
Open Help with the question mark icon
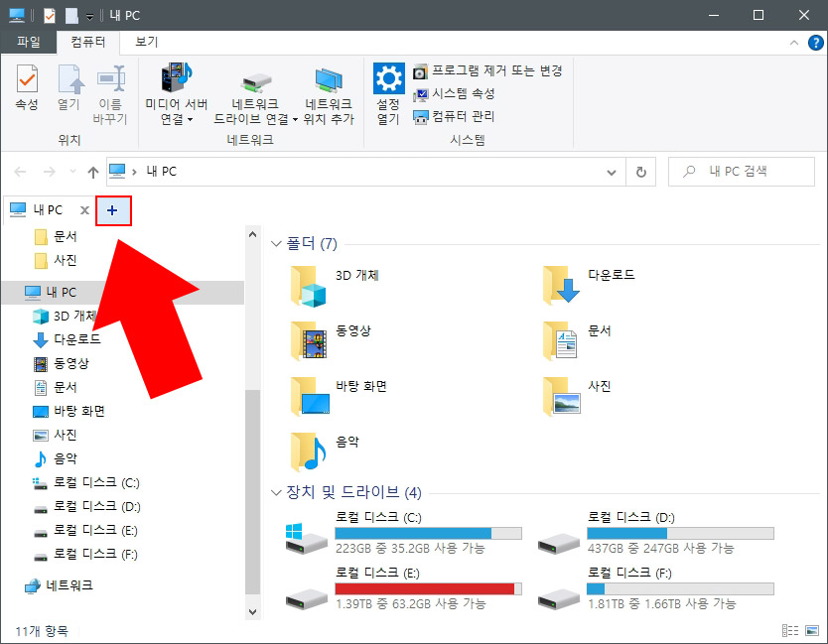pyautogui.click(x=815, y=43)
